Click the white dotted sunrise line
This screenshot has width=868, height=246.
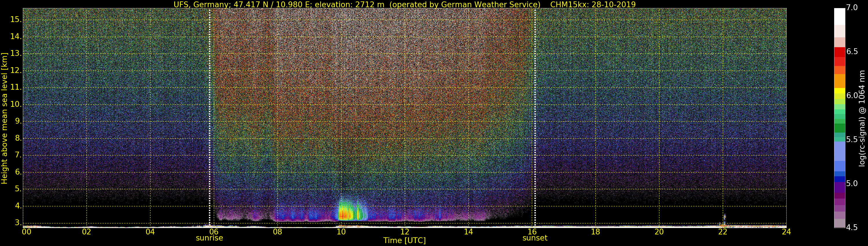pyautogui.click(x=209, y=117)
